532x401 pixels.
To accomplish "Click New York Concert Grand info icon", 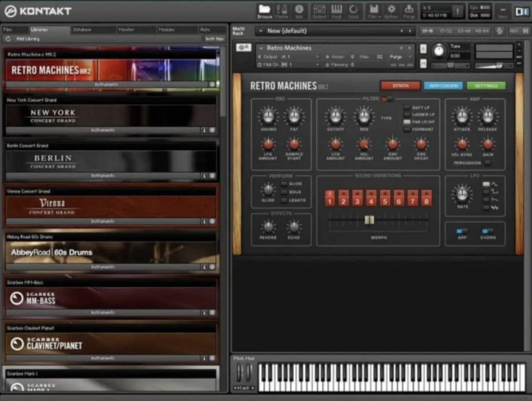I will tap(204, 130).
